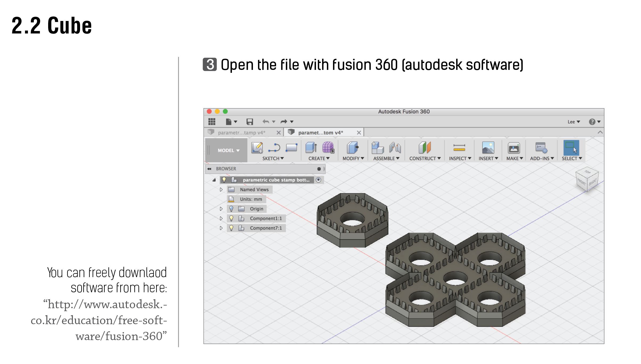Open the SELECT dropdown menu
This screenshot has height=364, width=641.
(572, 158)
